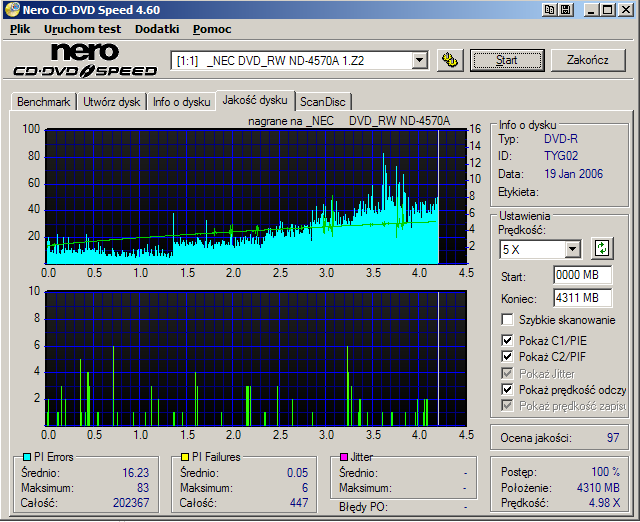
Task: Open the Prędkość 5 X dropdown
Action: [x=573, y=249]
